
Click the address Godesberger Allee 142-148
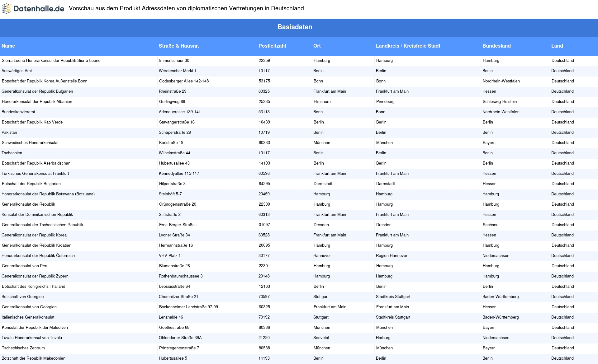[x=184, y=81]
